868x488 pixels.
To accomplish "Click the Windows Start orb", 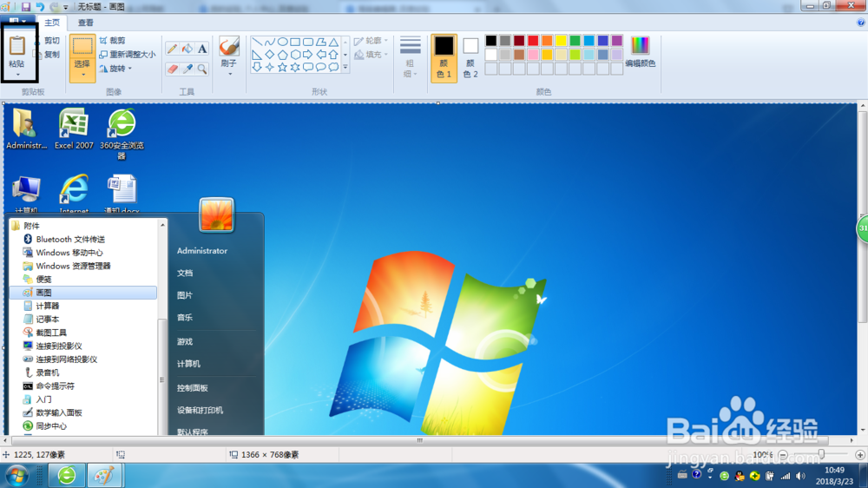I will pyautogui.click(x=17, y=476).
